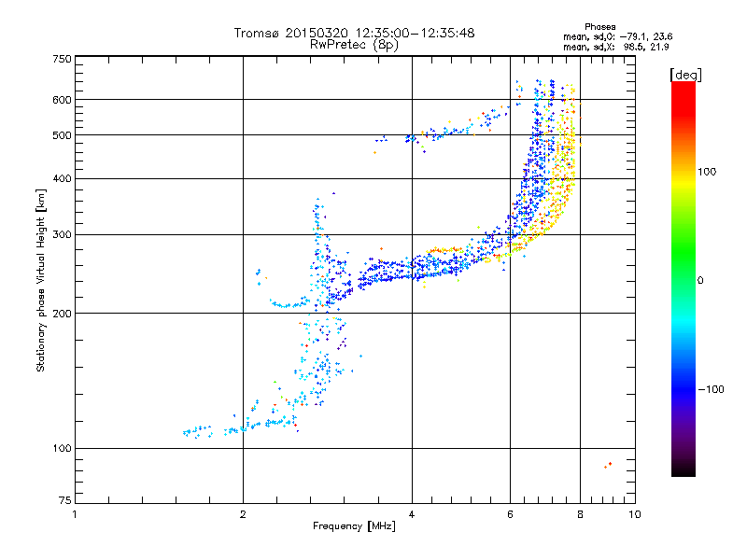
Task: Click the colorbar tick label '0'
Action: point(700,281)
